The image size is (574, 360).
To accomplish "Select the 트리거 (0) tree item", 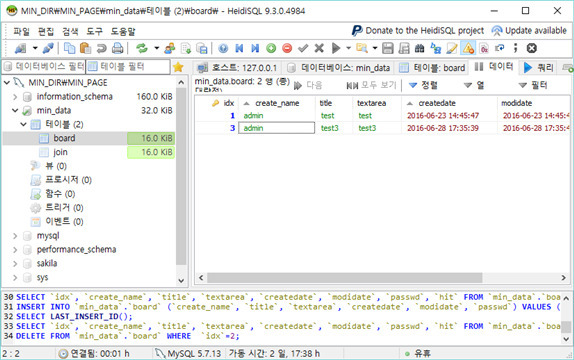I will (x=64, y=208).
